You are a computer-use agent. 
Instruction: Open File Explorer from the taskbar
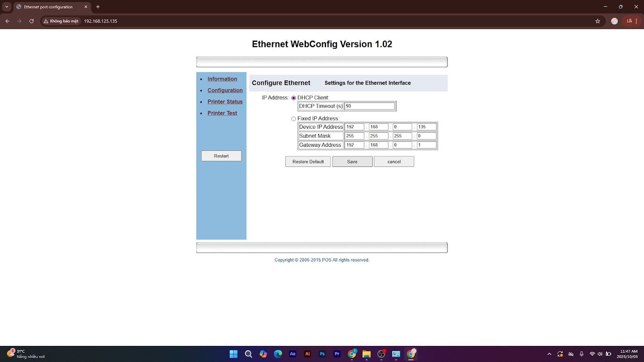point(366,354)
